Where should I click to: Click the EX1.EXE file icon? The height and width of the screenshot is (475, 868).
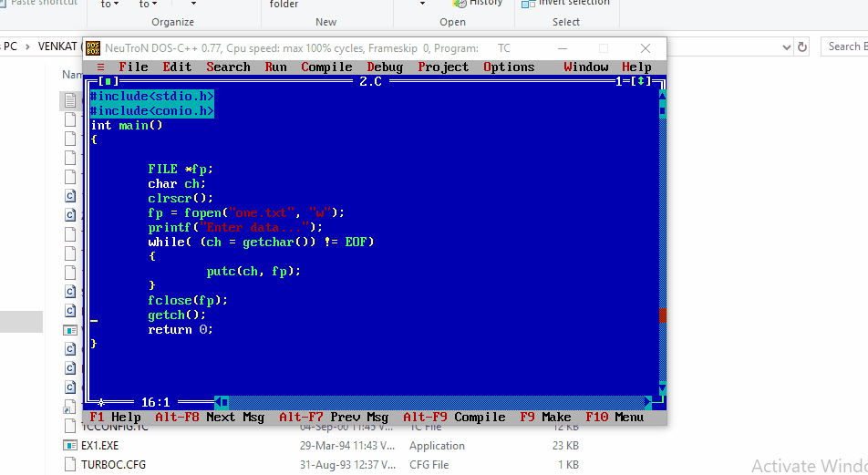[70, 446]
